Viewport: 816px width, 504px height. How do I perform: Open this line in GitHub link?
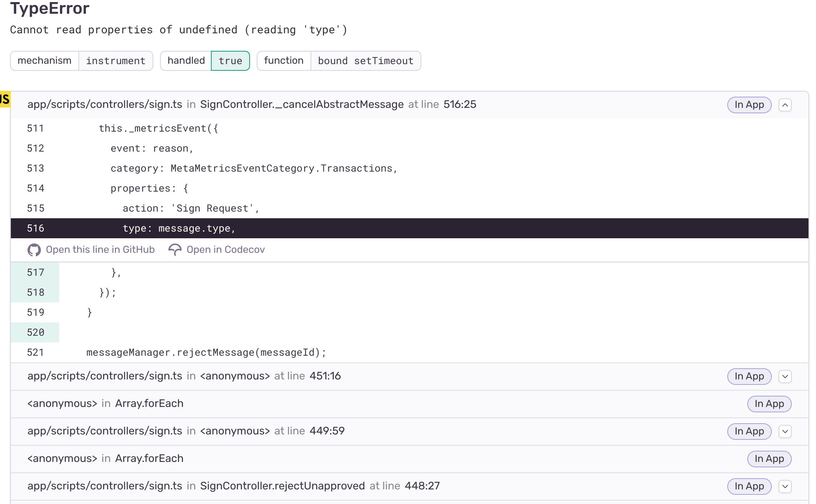pos(100,249)
